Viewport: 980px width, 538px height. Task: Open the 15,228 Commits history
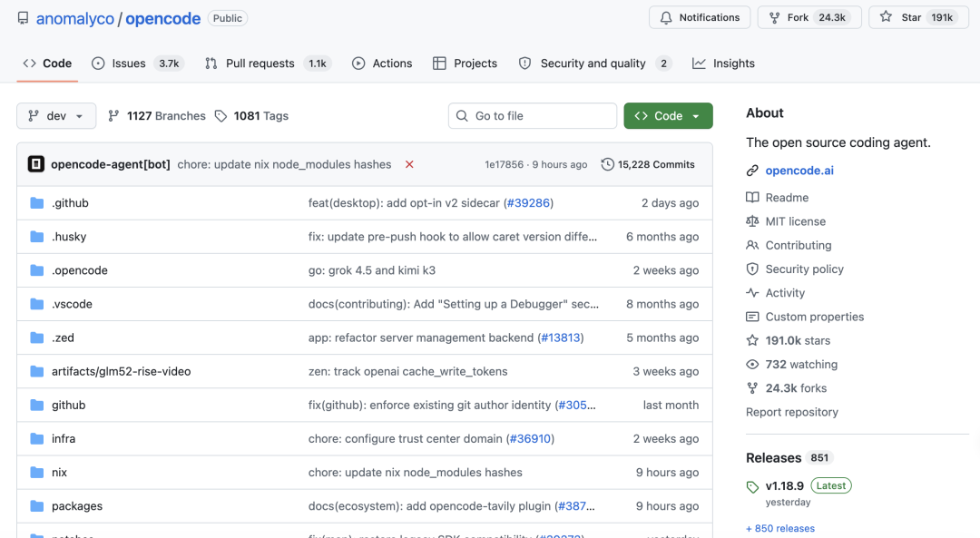click(648, 164)
